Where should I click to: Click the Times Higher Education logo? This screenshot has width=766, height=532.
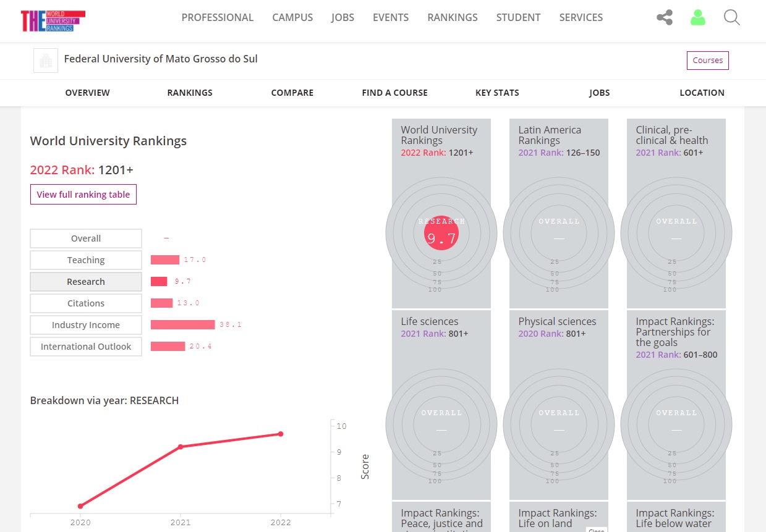pos(53,20)
